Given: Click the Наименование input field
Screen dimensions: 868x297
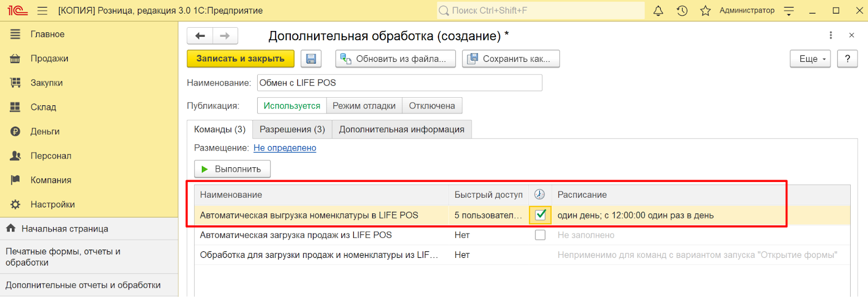Looking at the screenshot, I should click(400, 83).
